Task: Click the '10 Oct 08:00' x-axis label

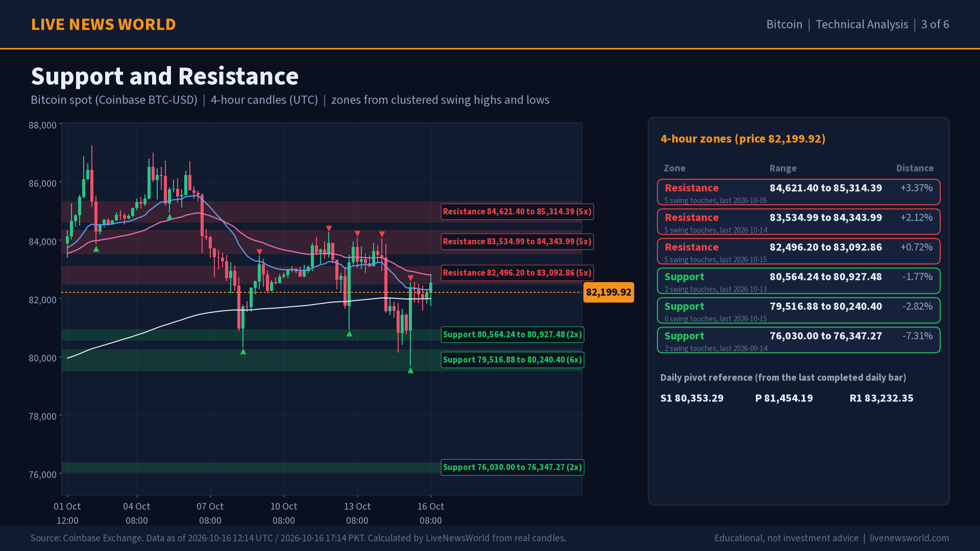Action: pyautogui.click(x=284, y=513)
